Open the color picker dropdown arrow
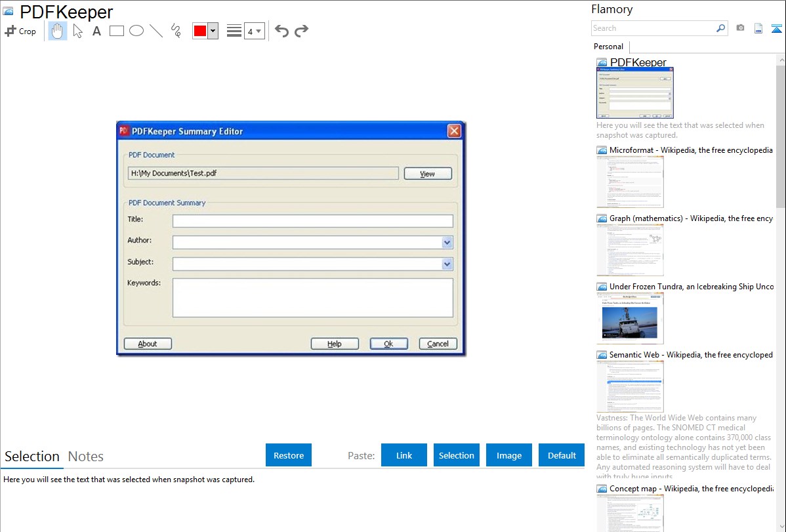This screenshot has width=786, height=532. point(213,31)
